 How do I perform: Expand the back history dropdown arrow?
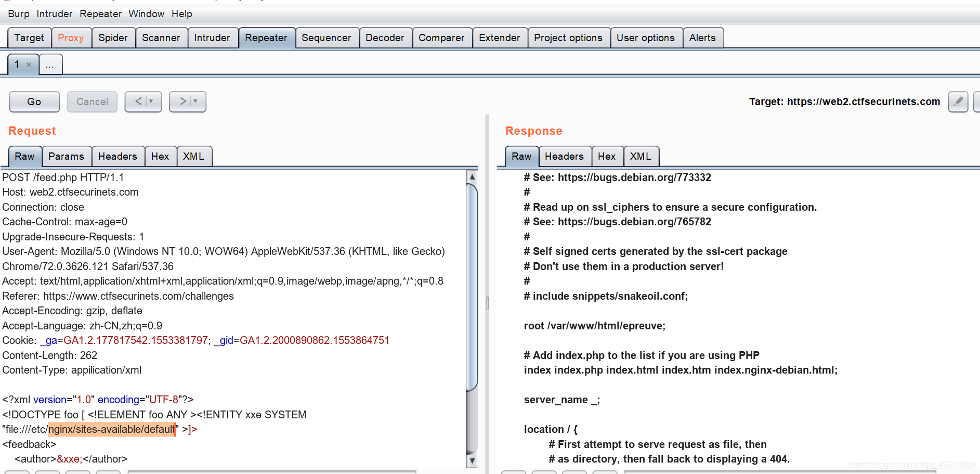151,101
